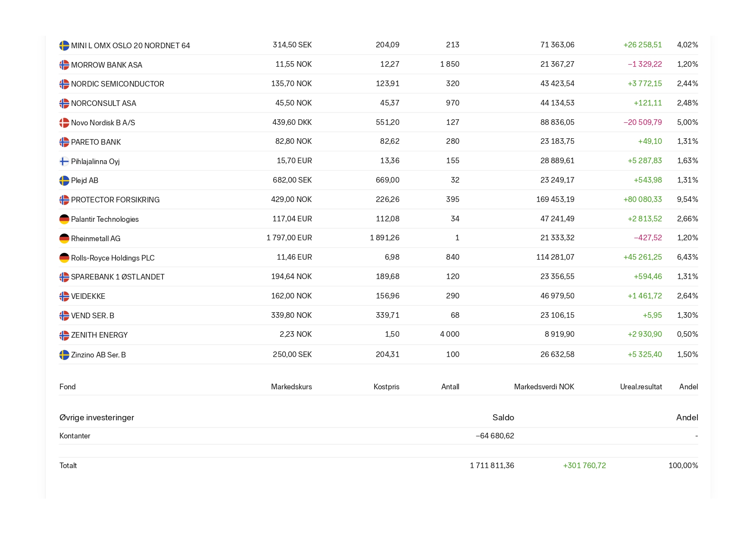
Task: Select the VEND SER. B name
Action: pyautogui.click(x=93, y=316)
